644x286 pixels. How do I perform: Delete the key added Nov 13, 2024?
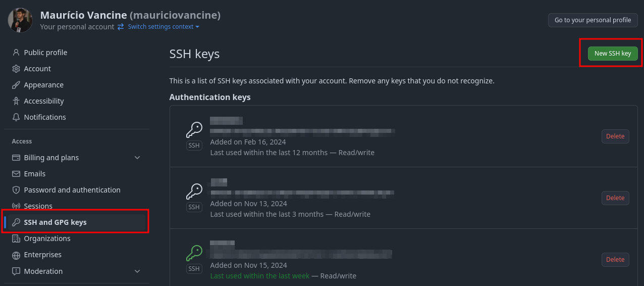pyautogui.click(x=615, y=198)
